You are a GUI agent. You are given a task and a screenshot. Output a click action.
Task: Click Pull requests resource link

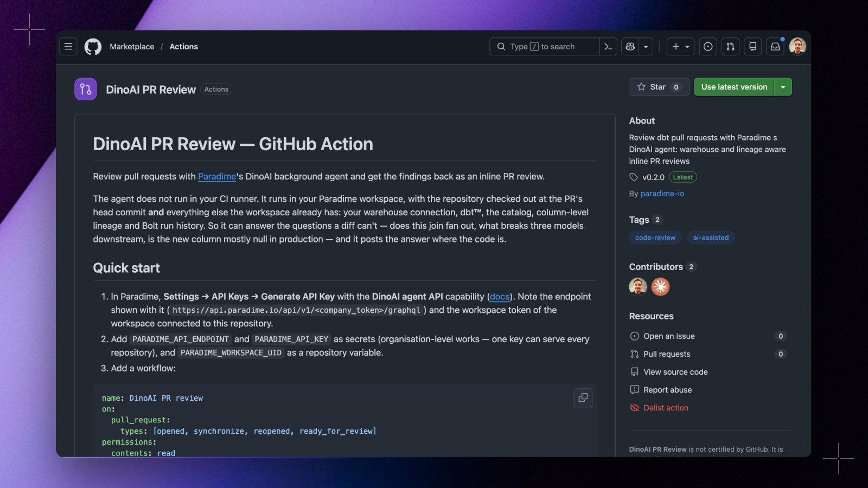point(667,354)
